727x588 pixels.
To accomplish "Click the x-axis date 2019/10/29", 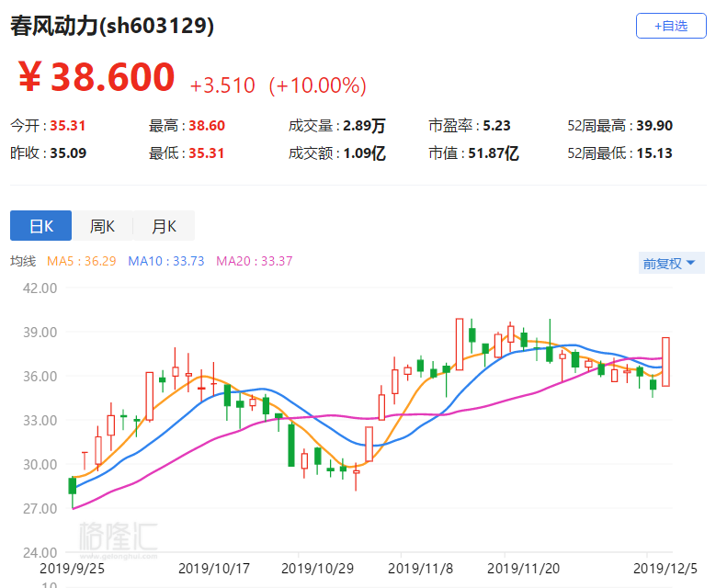I will 318,569.
